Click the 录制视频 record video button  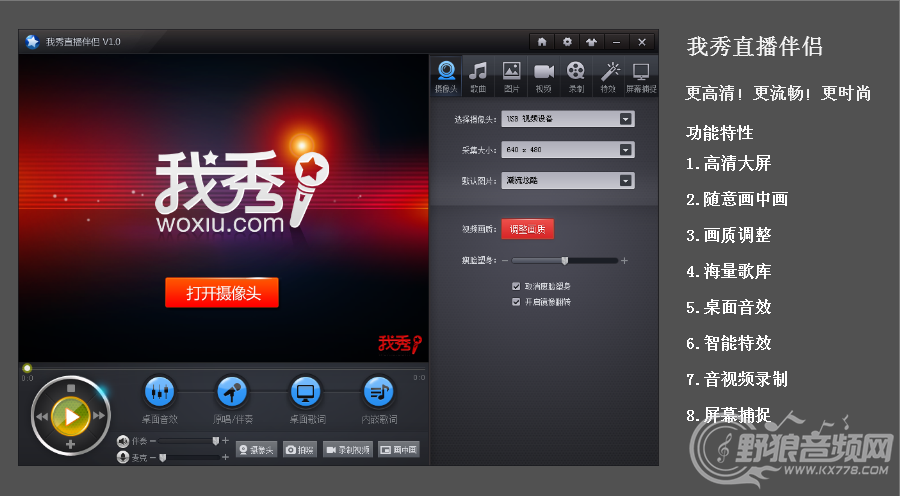[348, 449]
